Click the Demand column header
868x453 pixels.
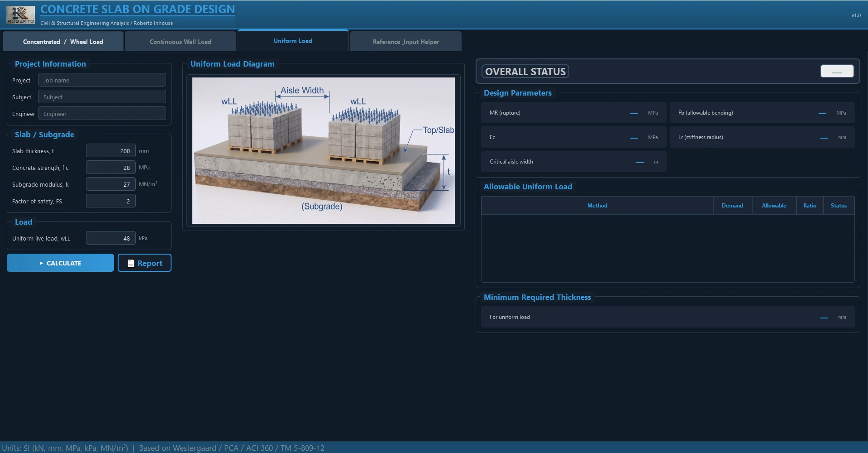tap(732, 206)
